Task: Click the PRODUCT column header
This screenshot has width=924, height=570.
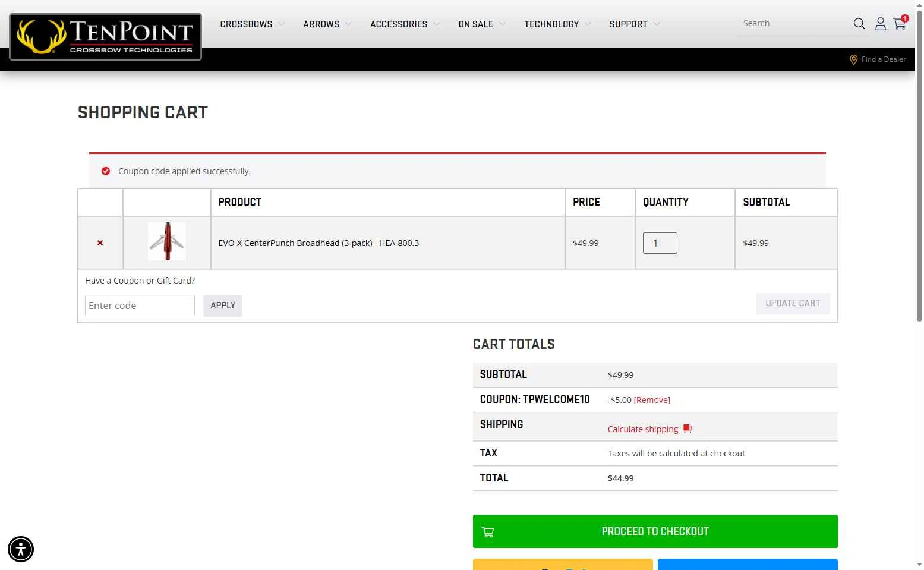Action: tap(239, 202)
